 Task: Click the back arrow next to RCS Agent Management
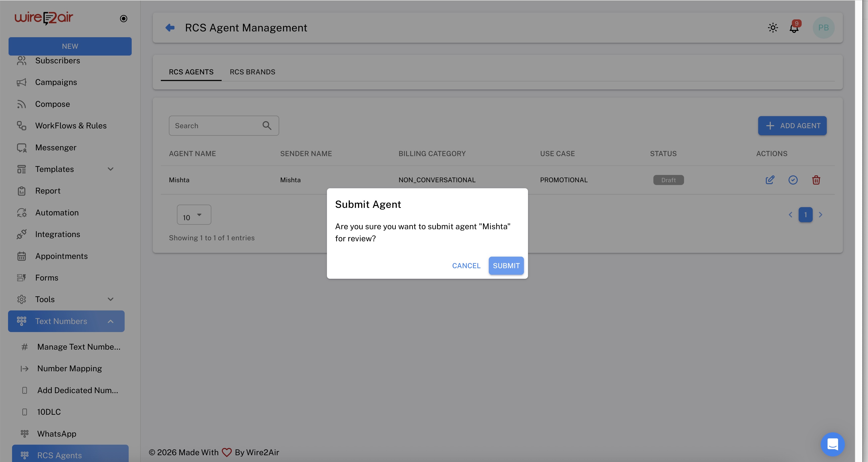[x=170, y=28]
